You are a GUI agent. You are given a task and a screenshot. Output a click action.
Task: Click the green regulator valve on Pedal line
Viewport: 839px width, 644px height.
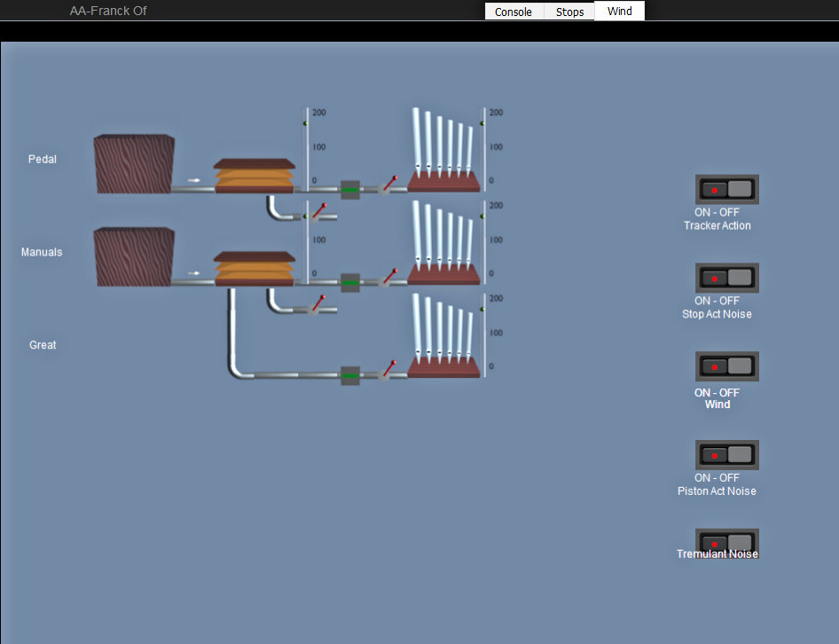350,190
